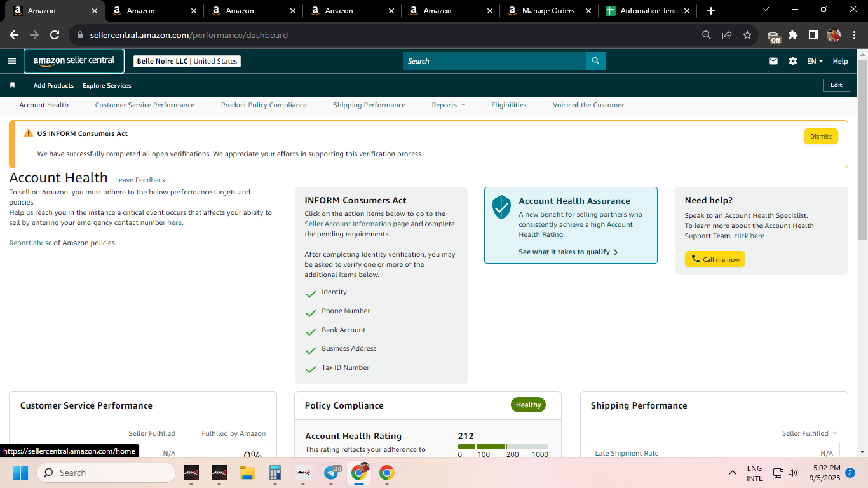The height and width of the screenshot is (488, 868).
Task: Open Explore Services
Action: click(107, 85)
